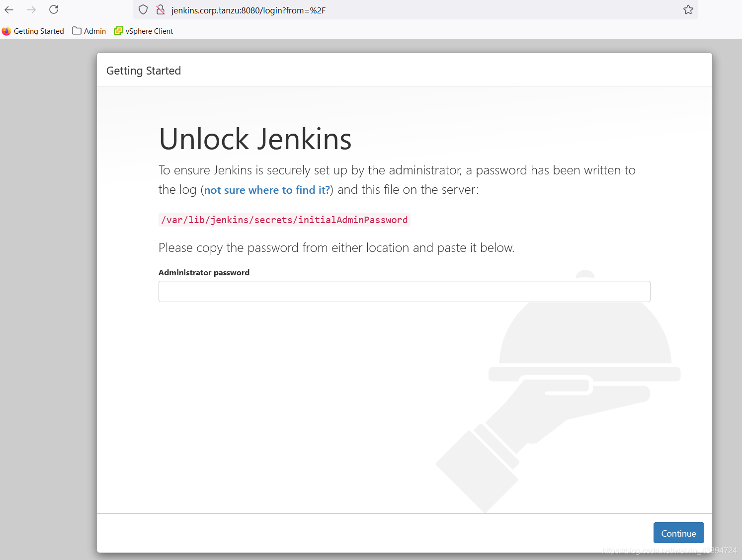Focus the Administrator password field

(x=404, y=291)
